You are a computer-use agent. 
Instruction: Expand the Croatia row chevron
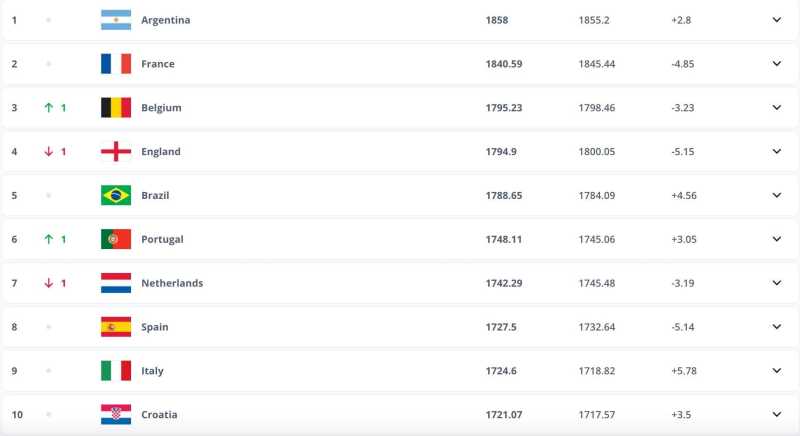(x=776, y=414)
